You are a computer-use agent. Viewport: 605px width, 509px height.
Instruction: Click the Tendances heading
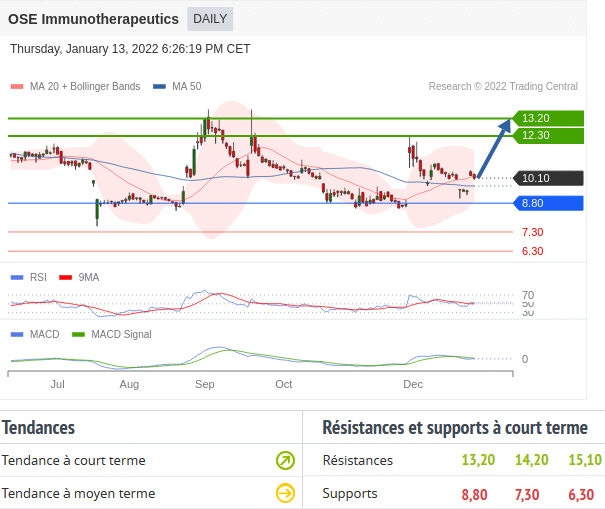click(38, 428)
